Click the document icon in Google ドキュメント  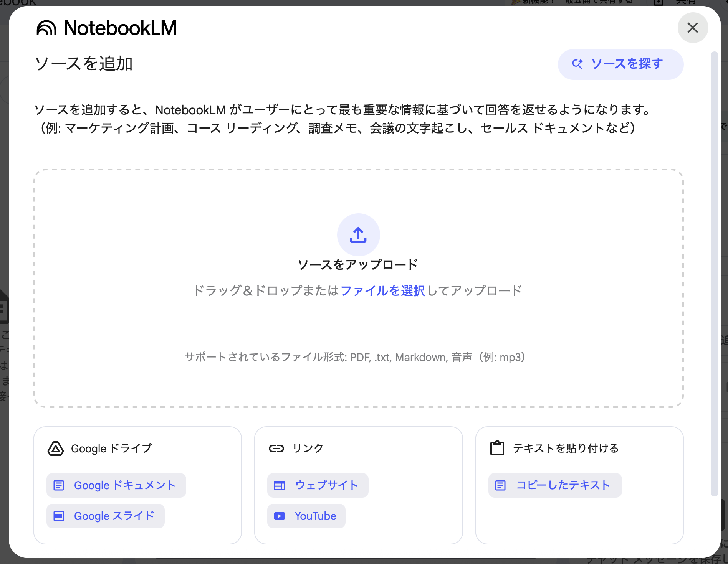pyautogui.click(x=59, y=485)
